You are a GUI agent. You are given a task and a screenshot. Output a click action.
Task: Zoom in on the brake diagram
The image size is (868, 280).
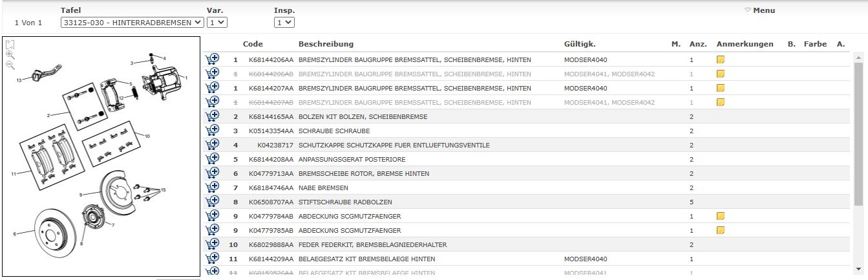[x=10, y=55]
